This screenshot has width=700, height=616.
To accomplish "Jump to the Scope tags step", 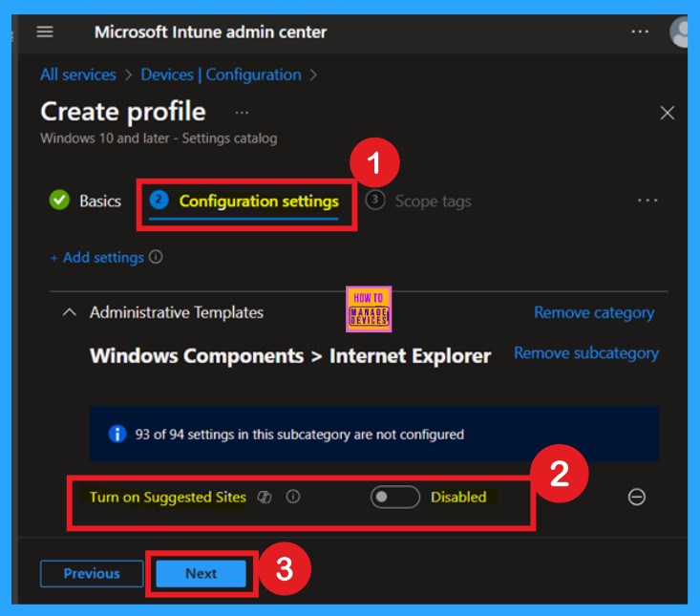I will (x=418, y=201).
